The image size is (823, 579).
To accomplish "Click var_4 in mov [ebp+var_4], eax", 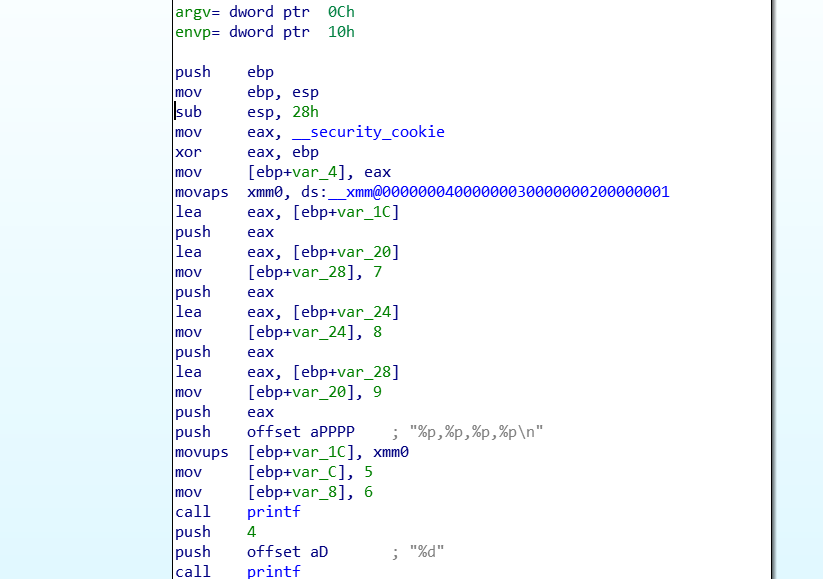I will (314, 172).
